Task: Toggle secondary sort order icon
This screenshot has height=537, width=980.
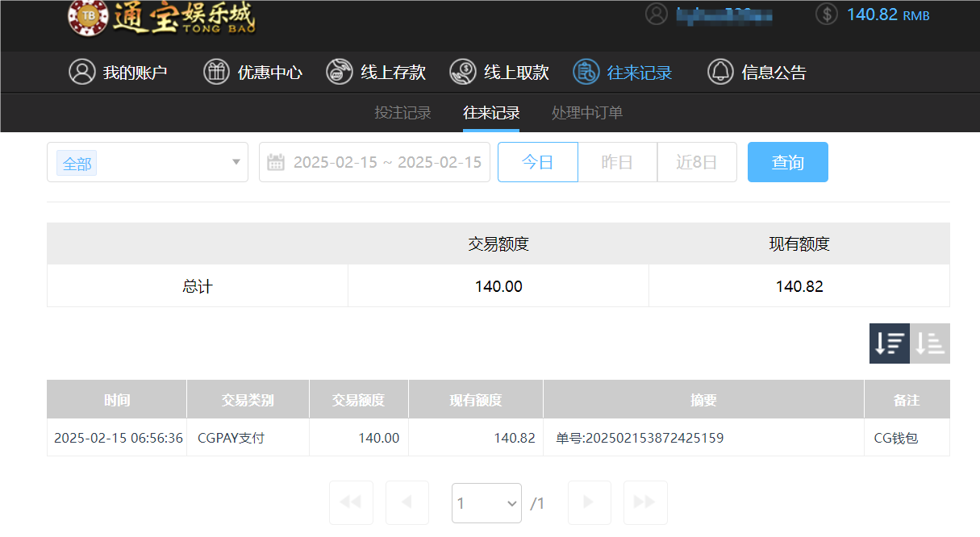Action: (929, 343)
